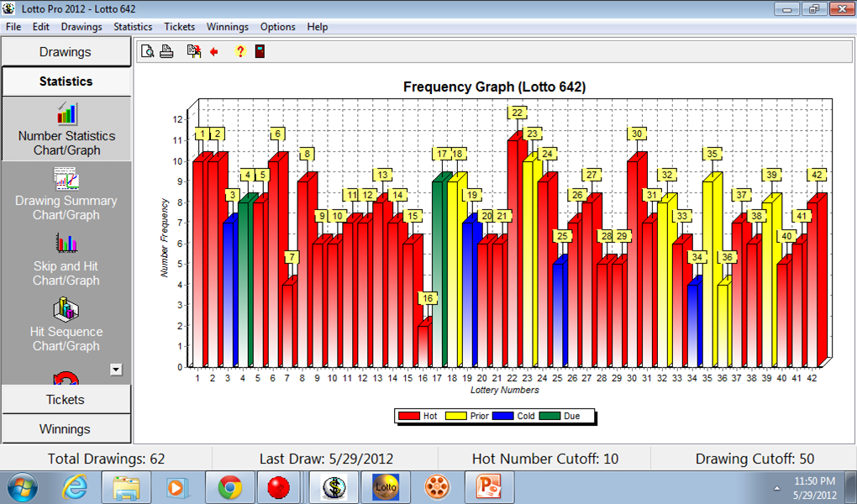Image resolution: width=857 pixels, height=504 pixels.
Task: Launch Google Chrome from the taskbar
Action: (x=230, y=487)
